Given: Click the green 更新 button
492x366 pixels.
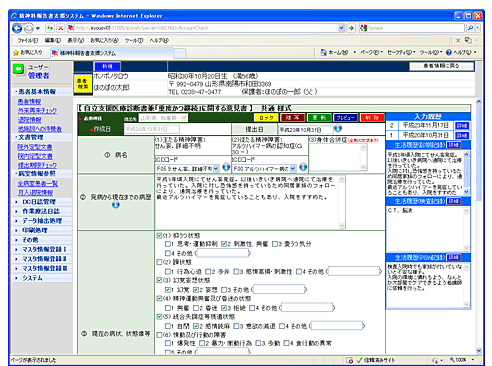Looking at the screenshot, I should [319, 118].
